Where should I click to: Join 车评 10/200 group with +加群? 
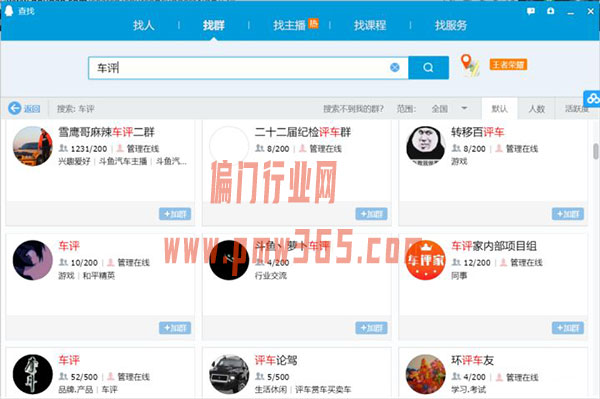coord(175,328)
